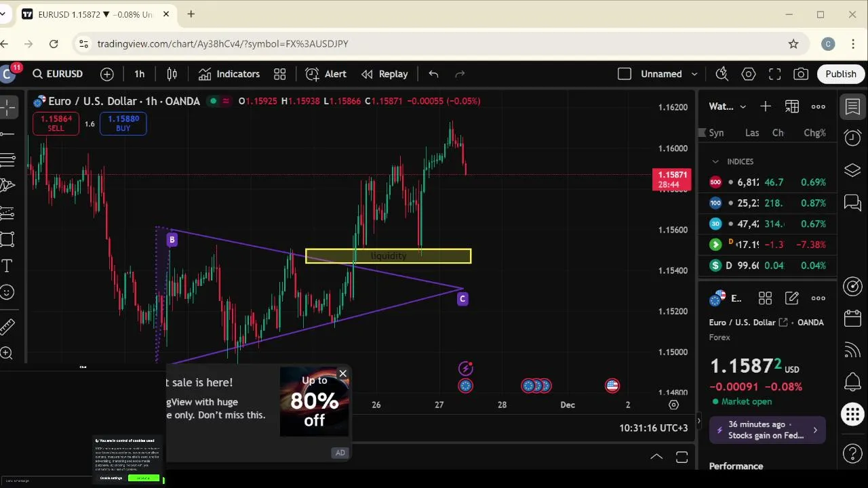Open chart time axis settings gear
868x488 pixels.
tap(673, 405)
